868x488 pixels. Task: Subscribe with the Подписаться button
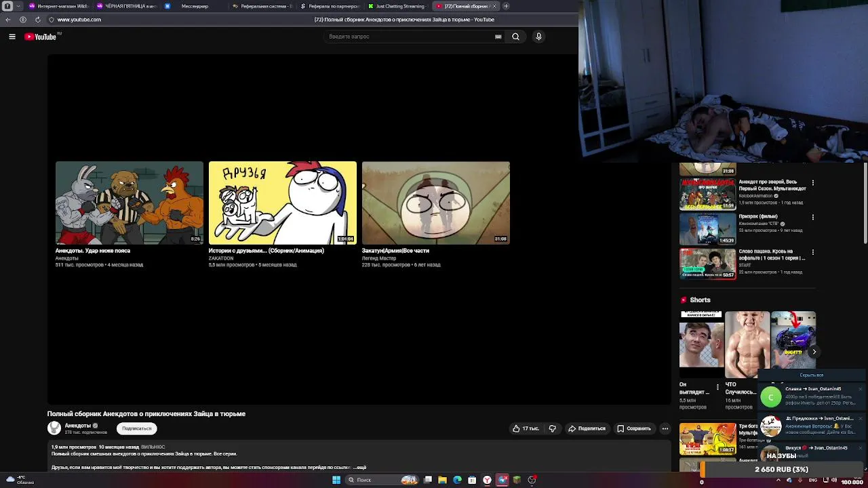(x=137, y=428)
